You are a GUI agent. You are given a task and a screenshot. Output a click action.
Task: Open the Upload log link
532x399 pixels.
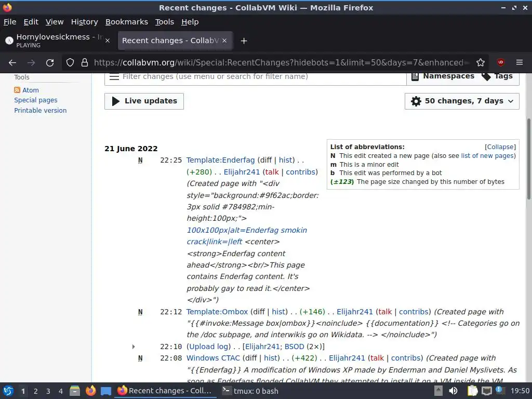tap(209, 347)
